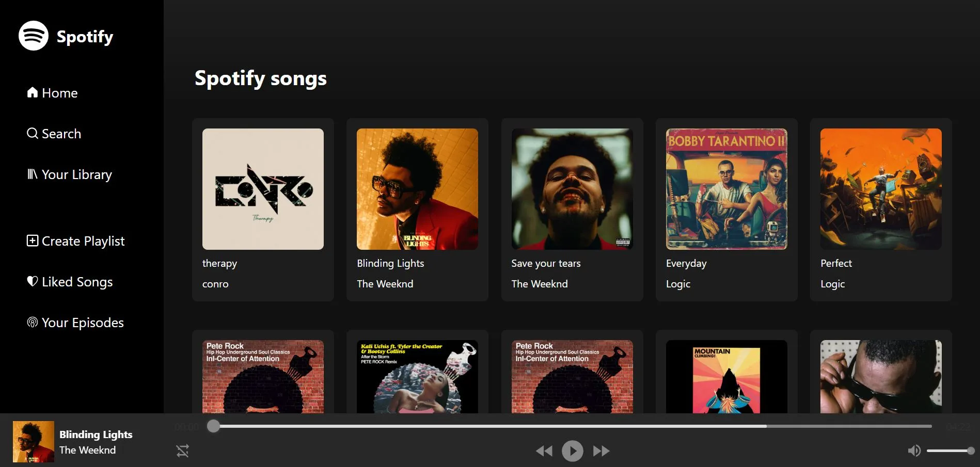Click 'The Weeknd' under Blinding Lights card
The image size is (980, 467).
(x=385, y=284)
